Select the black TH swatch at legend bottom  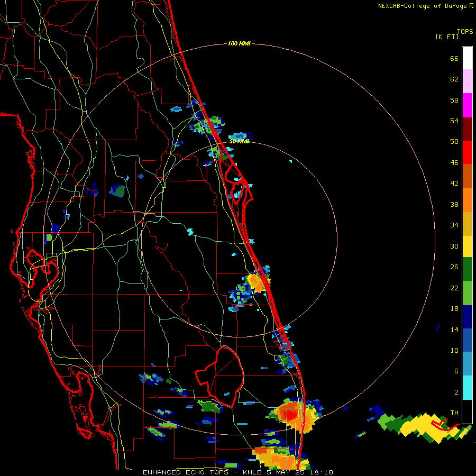tap(467, 411)
